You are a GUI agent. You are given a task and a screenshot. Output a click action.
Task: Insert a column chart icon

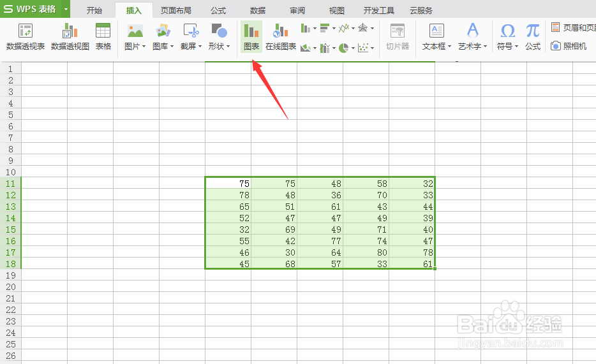306,28
